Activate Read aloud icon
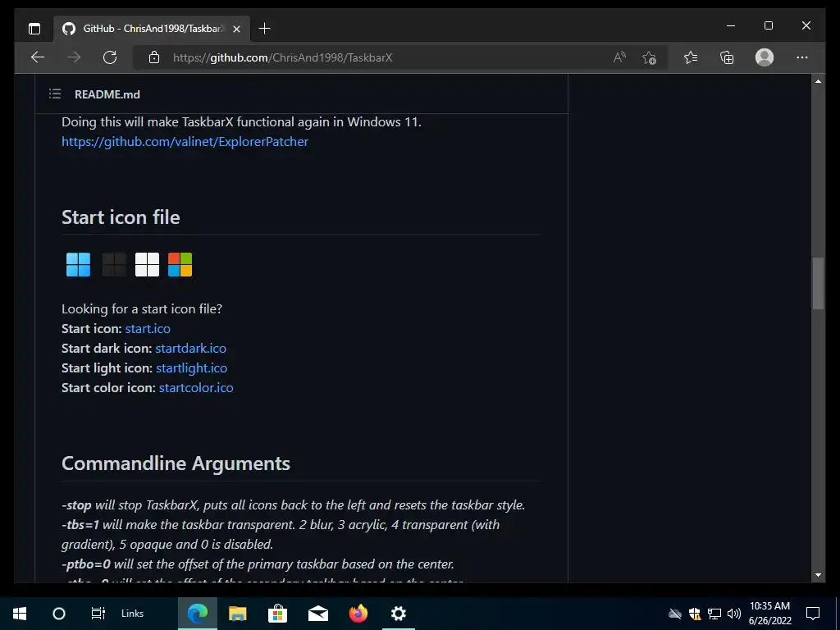The width and height of the screenshot is (840, 630). point(619,57)
